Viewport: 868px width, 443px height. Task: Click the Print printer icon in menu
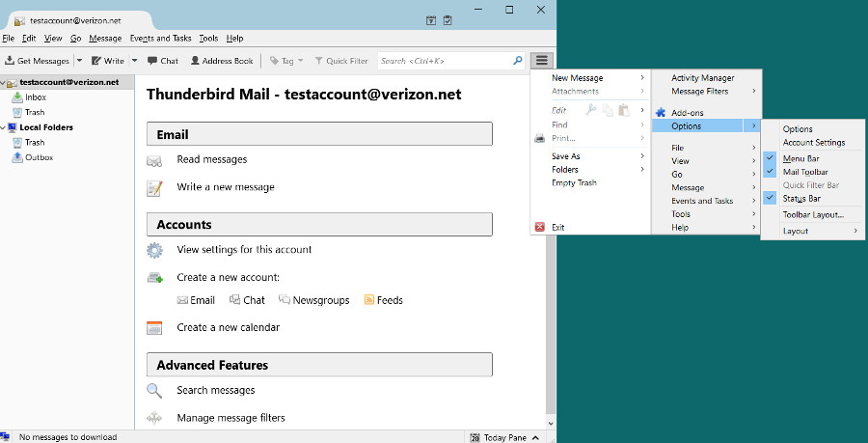[540, 138]
